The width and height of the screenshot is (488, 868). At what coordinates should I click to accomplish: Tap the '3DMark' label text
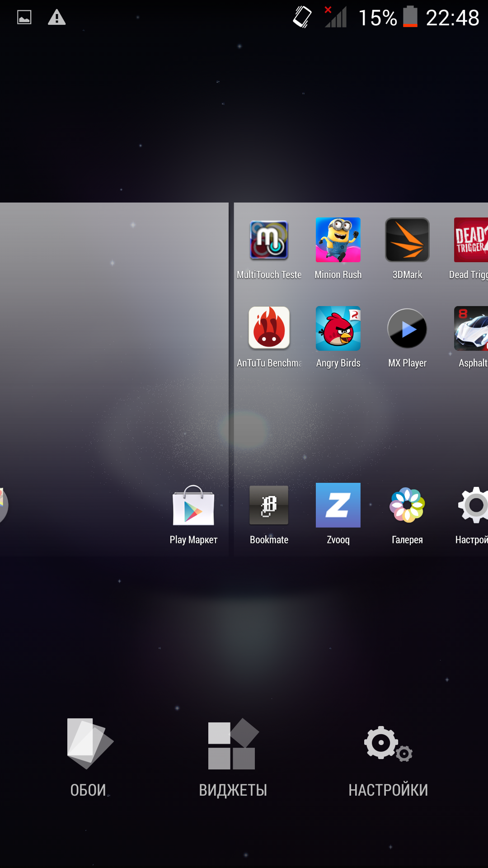tap(407, 275)
